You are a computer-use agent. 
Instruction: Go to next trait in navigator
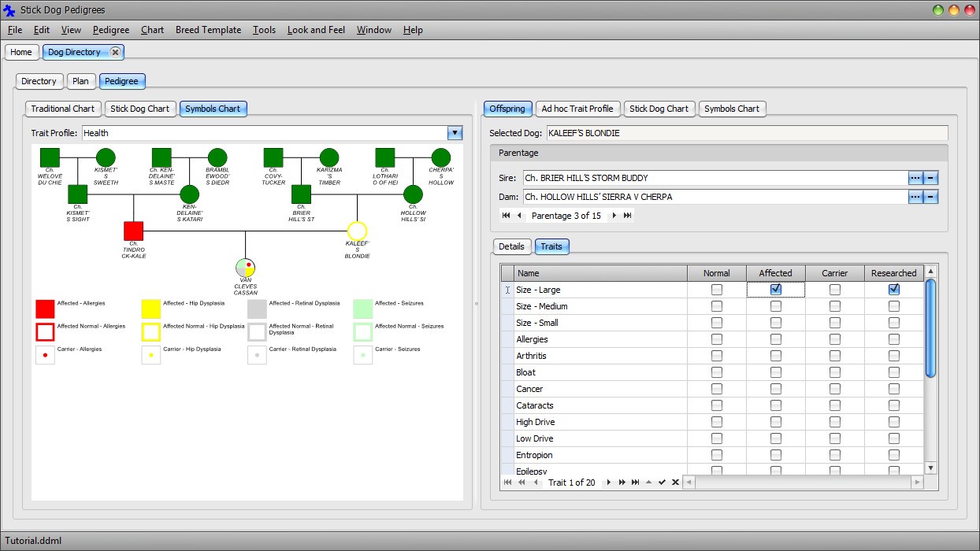coord(608,483)
